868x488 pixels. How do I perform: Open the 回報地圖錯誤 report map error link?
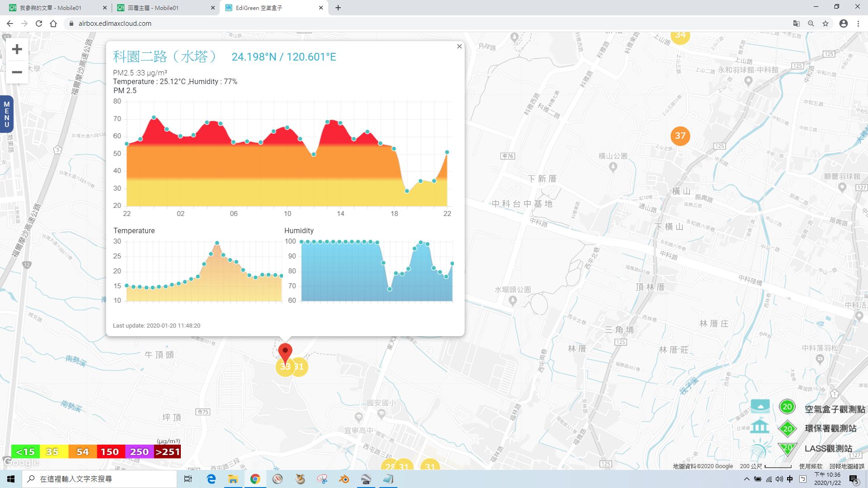[847, 466]
